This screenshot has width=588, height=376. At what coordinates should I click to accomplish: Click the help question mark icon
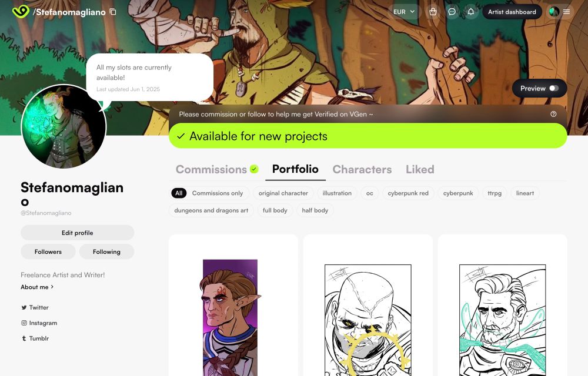tap(553, 114)
